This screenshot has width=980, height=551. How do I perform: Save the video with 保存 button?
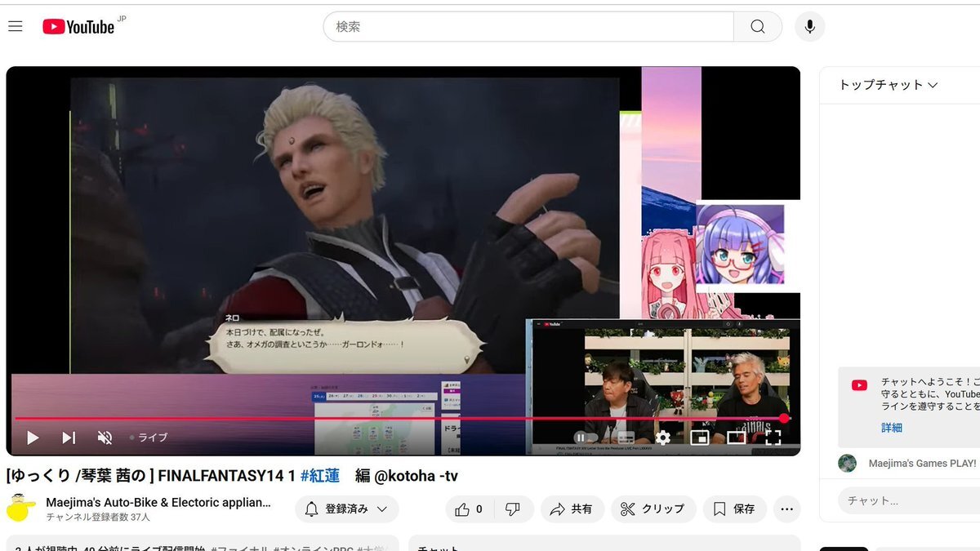click(x=734, y=509)
